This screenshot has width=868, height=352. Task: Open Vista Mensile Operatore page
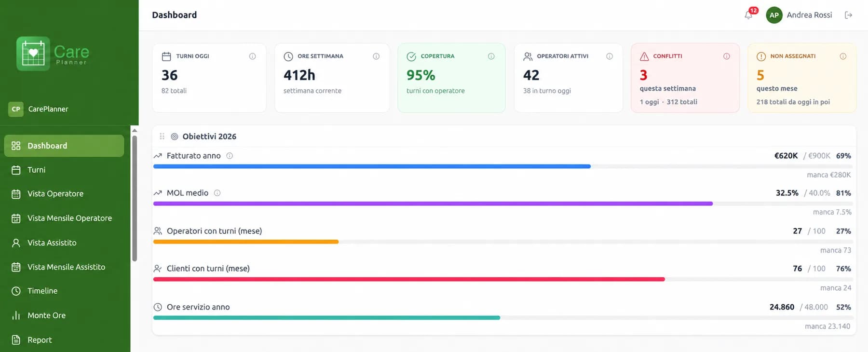pos(64,218)
